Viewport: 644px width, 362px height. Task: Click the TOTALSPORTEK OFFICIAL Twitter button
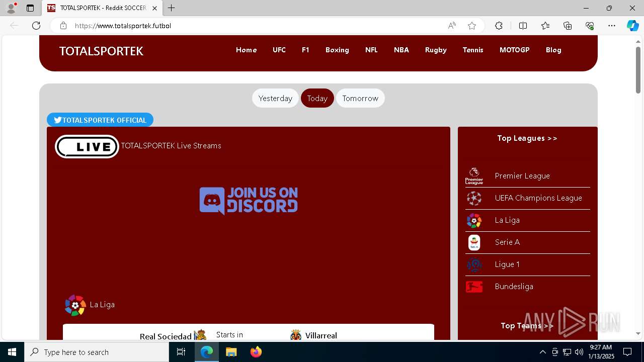(100, 120)
